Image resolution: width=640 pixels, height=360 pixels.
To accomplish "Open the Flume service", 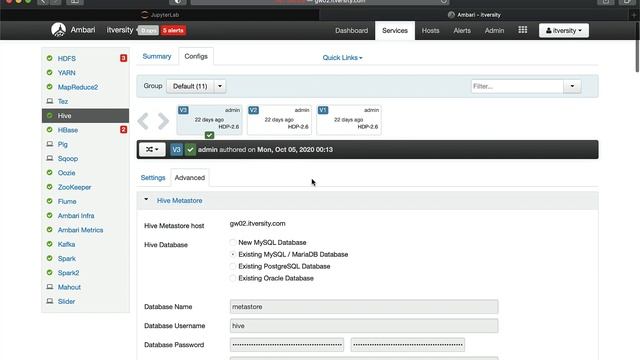I will (67, 201).
